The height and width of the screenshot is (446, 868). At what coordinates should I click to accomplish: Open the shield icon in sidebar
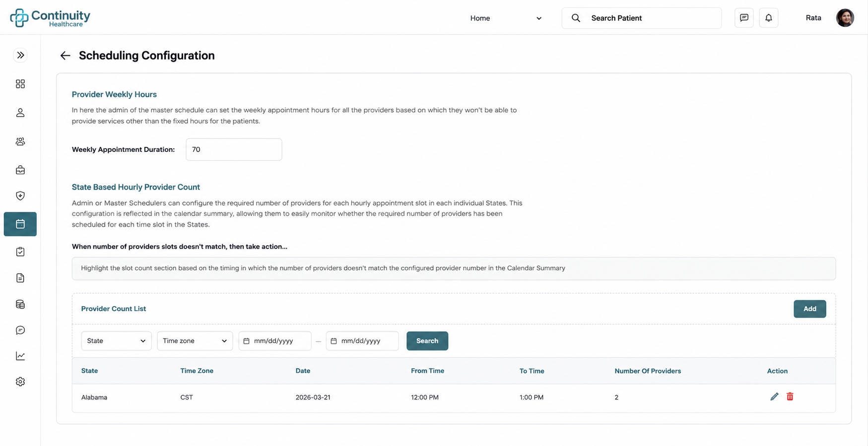coord(20,196)
